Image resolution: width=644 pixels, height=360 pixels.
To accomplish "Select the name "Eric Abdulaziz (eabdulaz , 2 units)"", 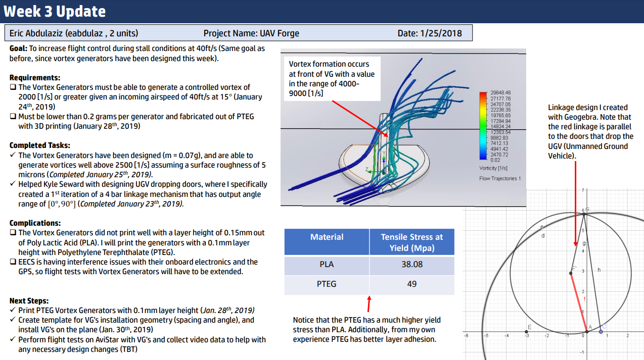I will tap(74, 33).
